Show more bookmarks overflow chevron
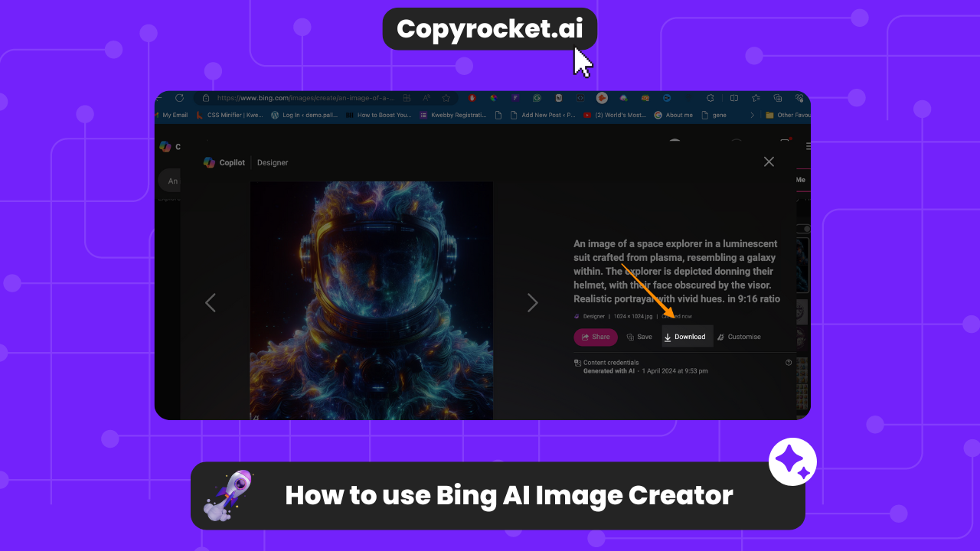The height and width of the screenshot is (551, 980). click(x=752, y=116)
